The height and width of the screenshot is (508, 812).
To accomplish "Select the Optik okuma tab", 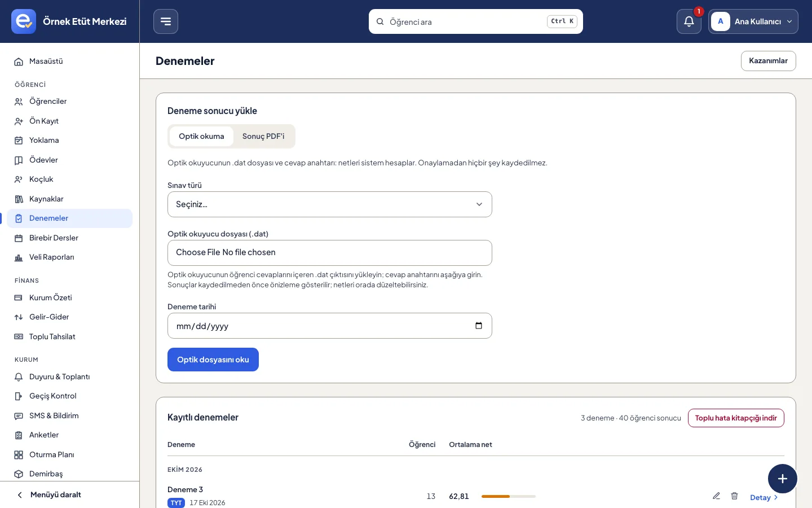I will [x=201, y=137].
